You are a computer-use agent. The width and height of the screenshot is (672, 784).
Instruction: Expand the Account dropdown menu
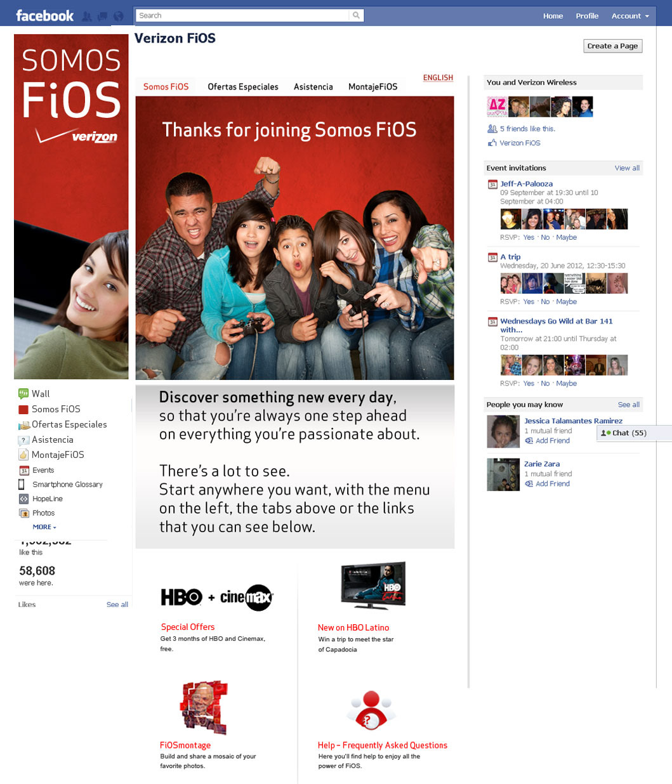point(630,16)
